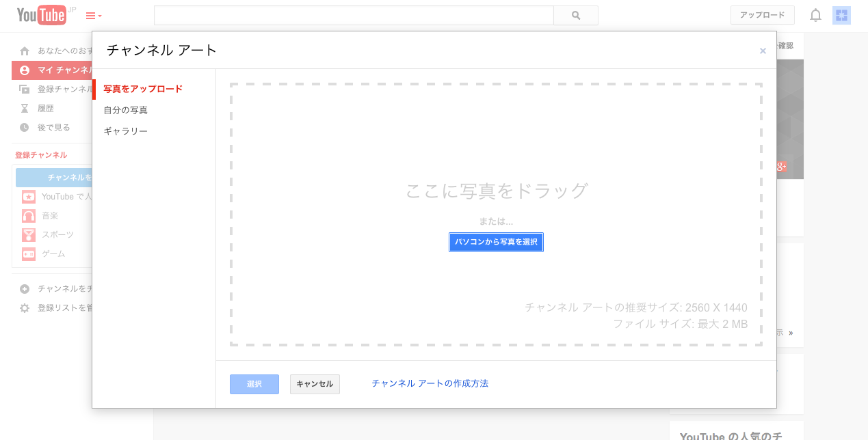868x440 pixels.
Task: Click the 履歴 hourglass icon
Action: (25, 108)
